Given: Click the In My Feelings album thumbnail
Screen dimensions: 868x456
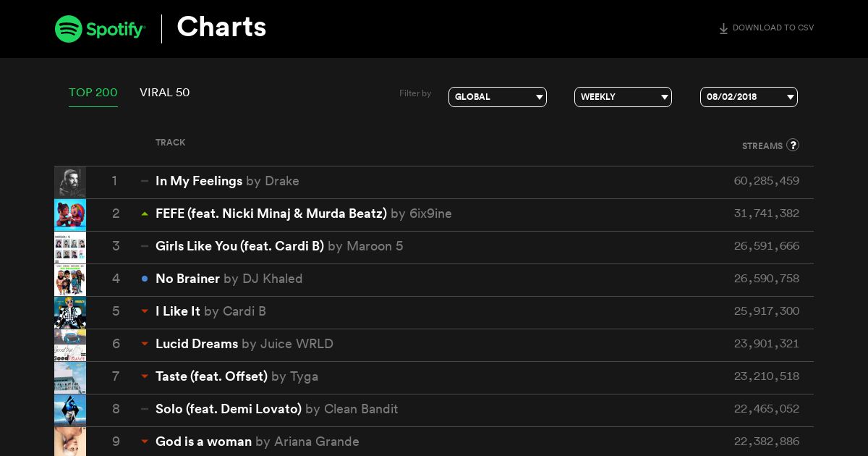Looking at the screenshot, I should [70, 182].
